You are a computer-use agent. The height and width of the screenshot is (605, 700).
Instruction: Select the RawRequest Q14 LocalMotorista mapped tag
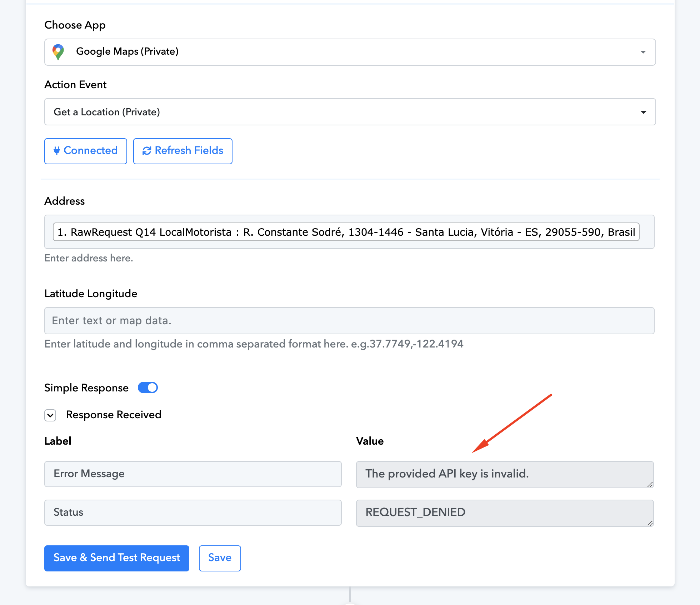[x=346, y=232]
